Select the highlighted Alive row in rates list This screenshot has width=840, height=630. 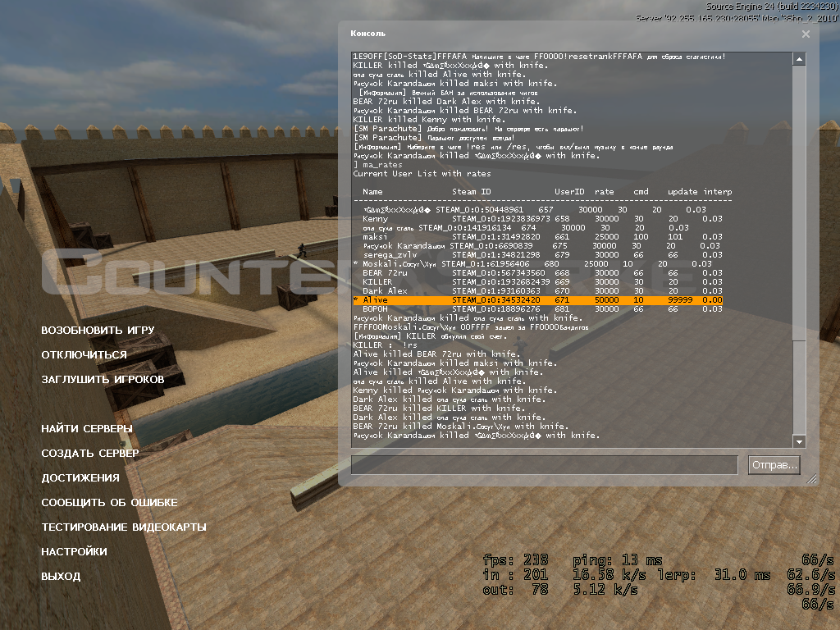point(538,300)
